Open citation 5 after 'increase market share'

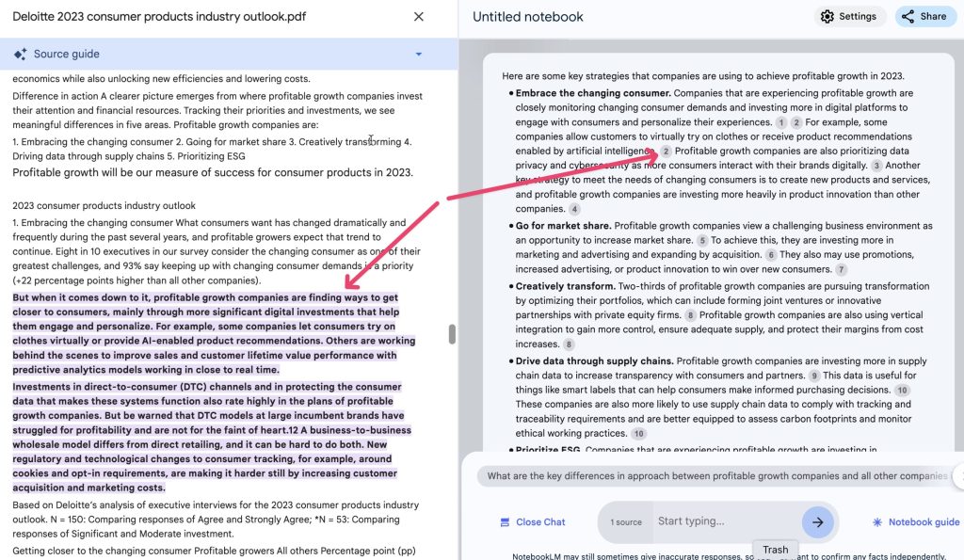coord(702,241)
